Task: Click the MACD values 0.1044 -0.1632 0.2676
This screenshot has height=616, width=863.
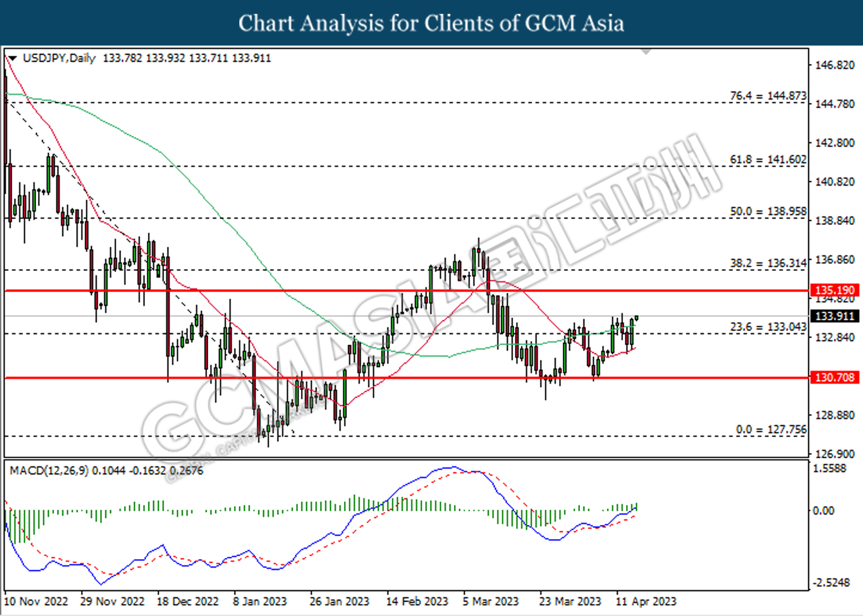Action: (148, 470)
